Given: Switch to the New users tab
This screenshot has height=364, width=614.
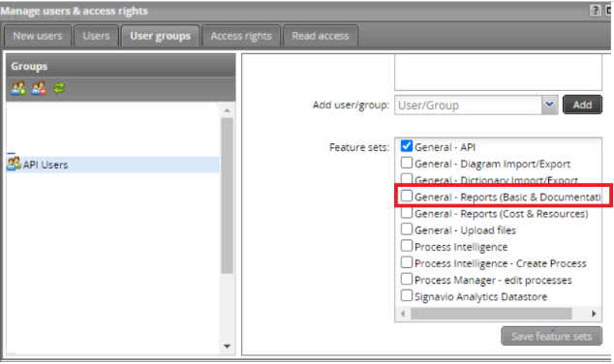Looking at the screenshot, I should (x=38, y=36).
